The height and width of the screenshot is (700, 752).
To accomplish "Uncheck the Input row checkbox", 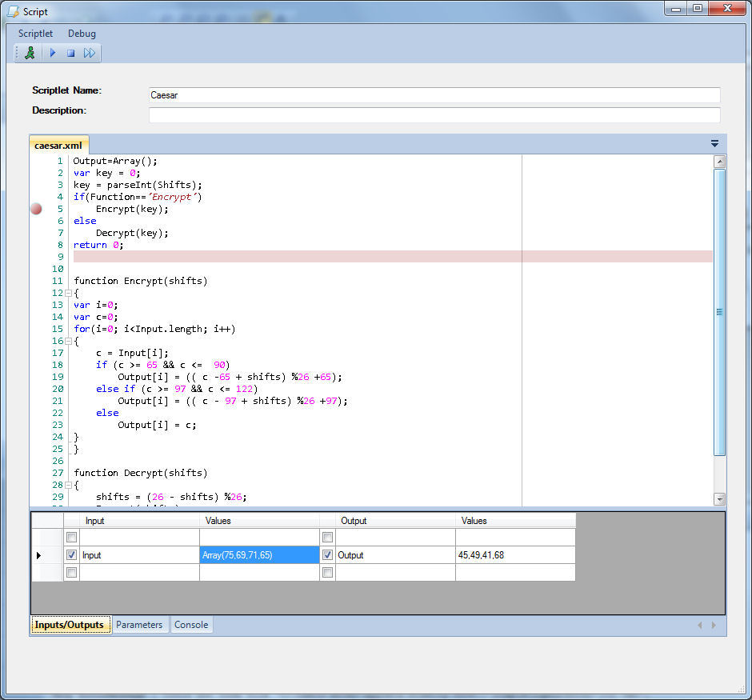I will pos(72,555).
